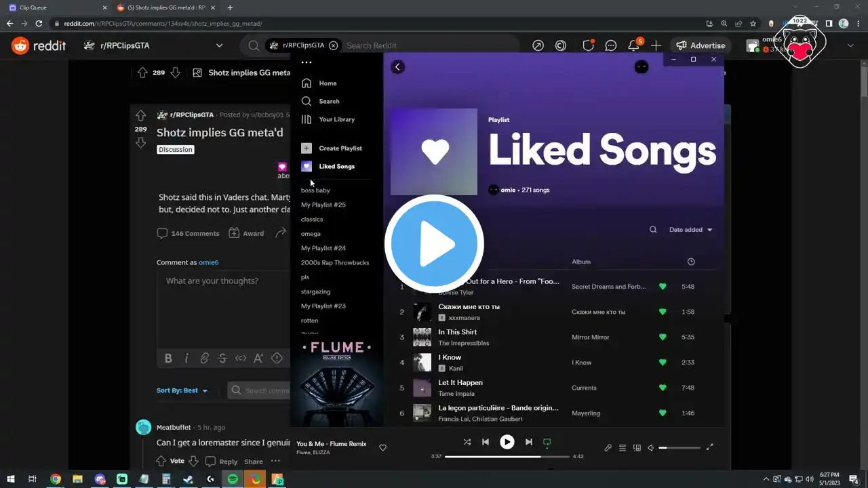Toggle the repeat button in Spotify
868x488 pixels.
pos(547,442)
